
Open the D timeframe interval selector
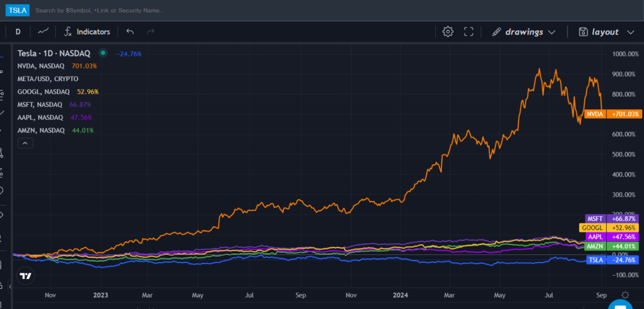click(18, 31)
